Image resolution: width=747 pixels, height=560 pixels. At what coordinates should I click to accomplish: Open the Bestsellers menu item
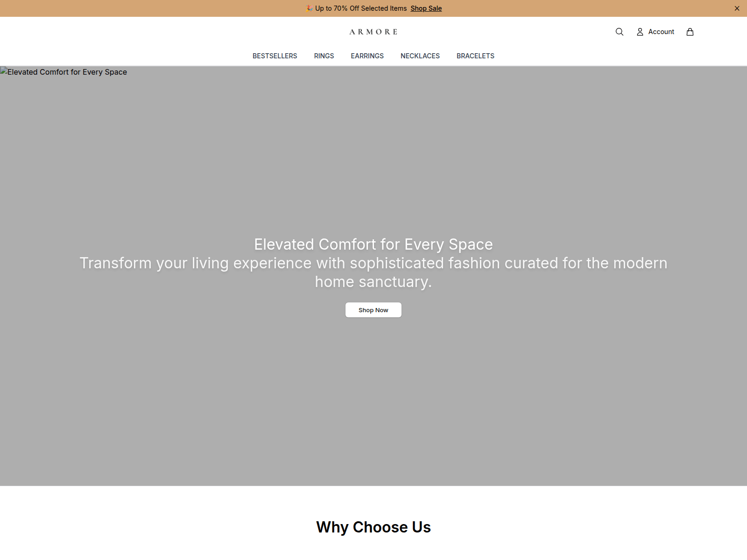click(x=275, y=56)
